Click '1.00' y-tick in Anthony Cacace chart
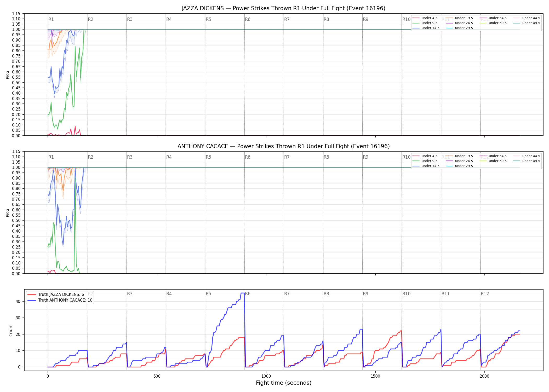The height and width of the screenshot is (392, 549). click(x=16, y=167)
